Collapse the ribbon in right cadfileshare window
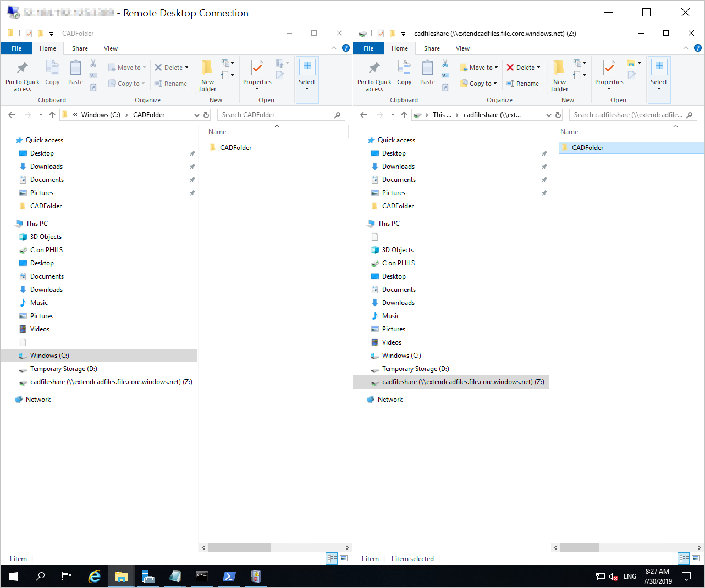The width and height of the screenshot is (705, 588). 686,48
